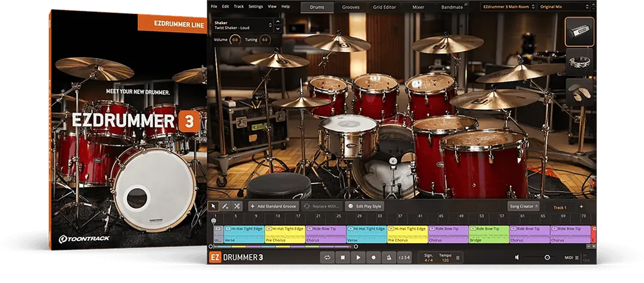Screen dimensions: 644x283
Task: Open the Settings menu
Action: click(x=255, y=6)
